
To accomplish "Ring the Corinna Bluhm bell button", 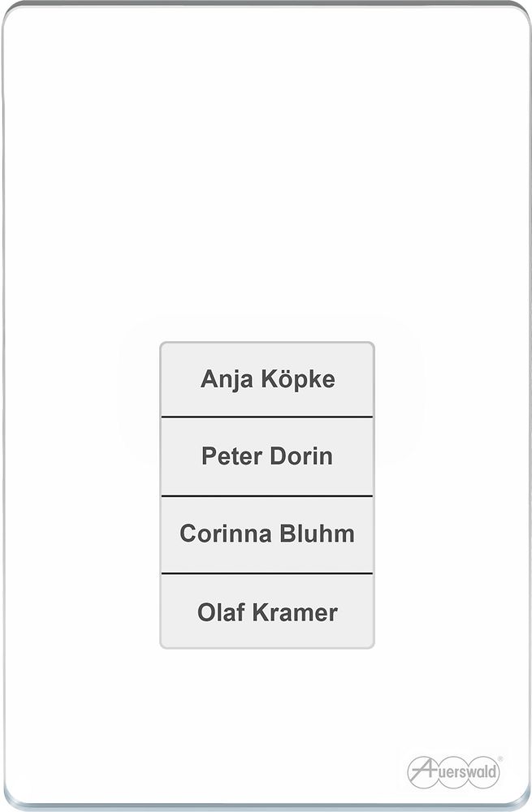I will 266,534.
